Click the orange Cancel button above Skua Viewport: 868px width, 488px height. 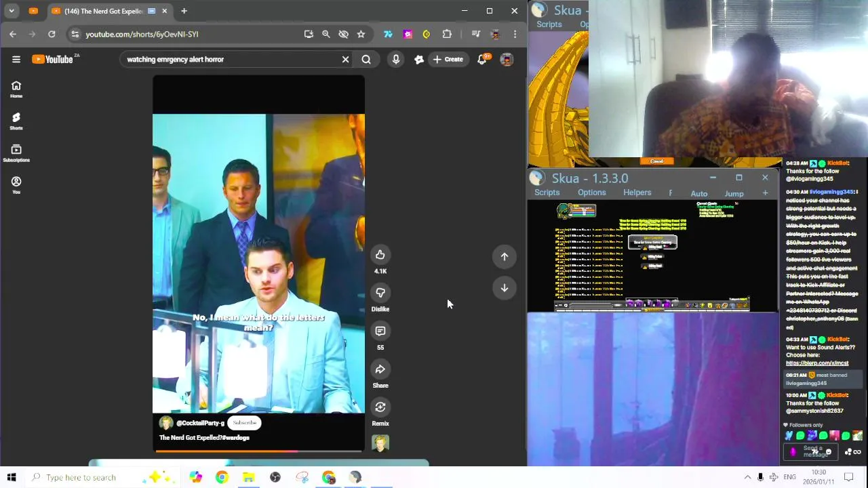tap(656, 161)
